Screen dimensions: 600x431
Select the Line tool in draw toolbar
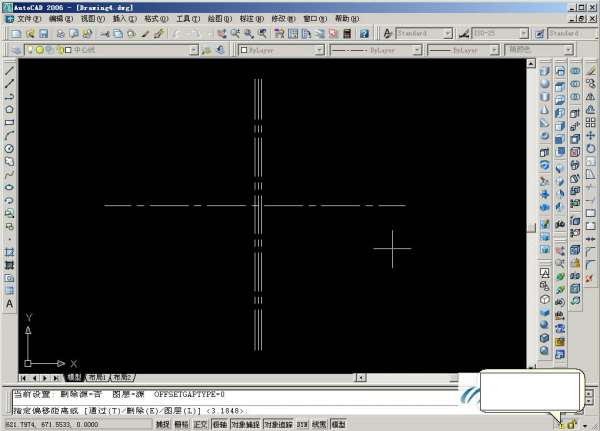[9, 70]
